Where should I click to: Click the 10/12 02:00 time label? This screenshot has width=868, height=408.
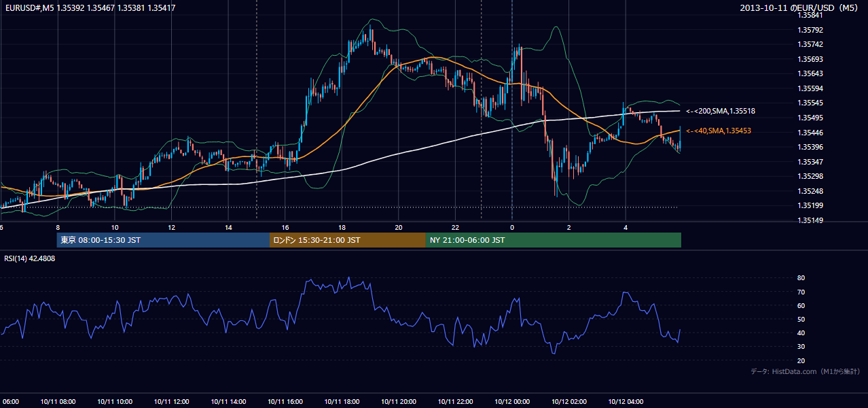pos(568,402)
